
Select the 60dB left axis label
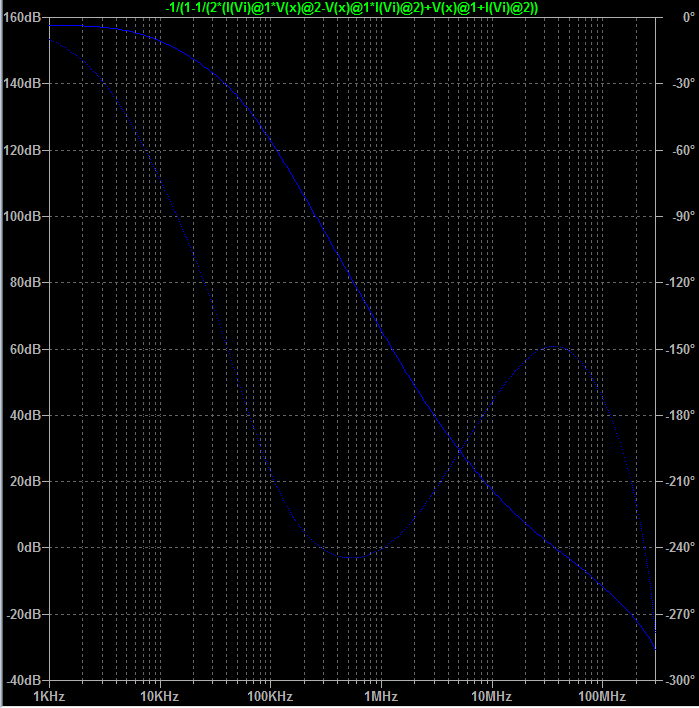point(25,349)
